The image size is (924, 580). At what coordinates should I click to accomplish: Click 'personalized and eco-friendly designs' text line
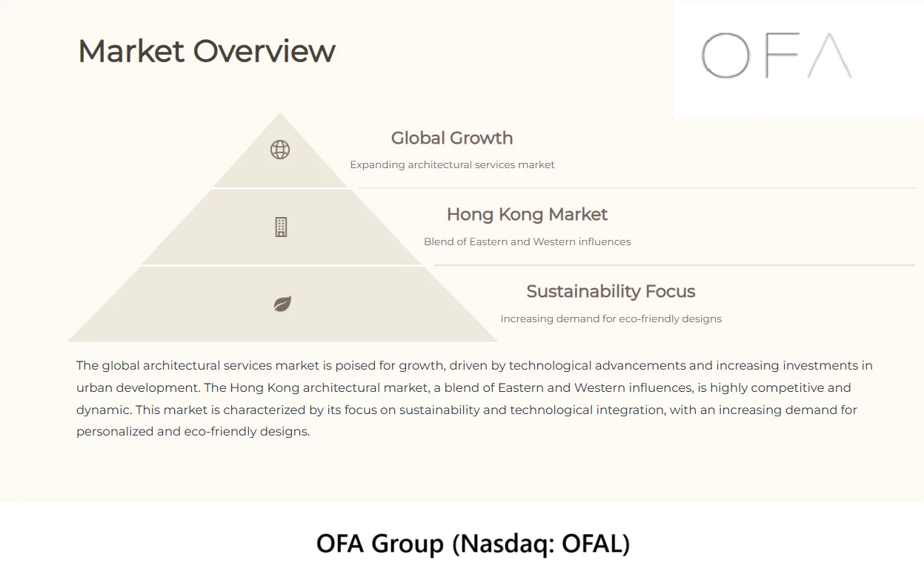click(193, 431)
